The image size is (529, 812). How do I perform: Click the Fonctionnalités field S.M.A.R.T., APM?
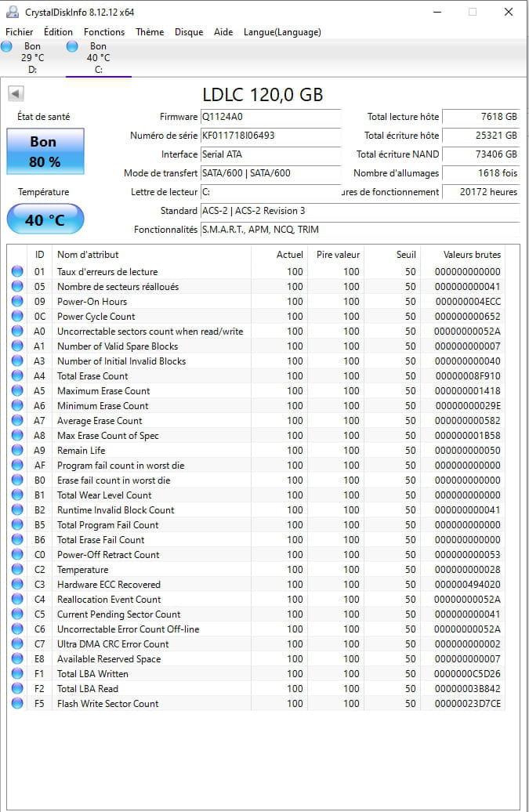pos(361,230)
